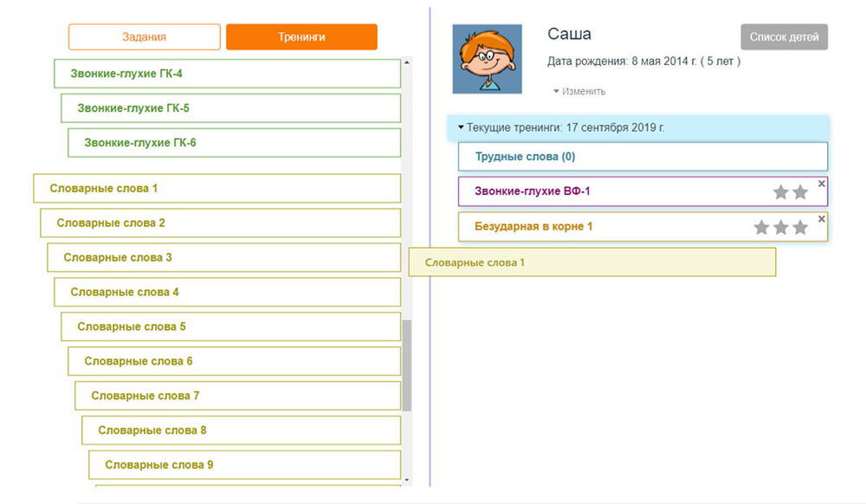The image size is (866, 504).
Task: Click Словарные слова 8 in the list
Action: click(241, 430)
